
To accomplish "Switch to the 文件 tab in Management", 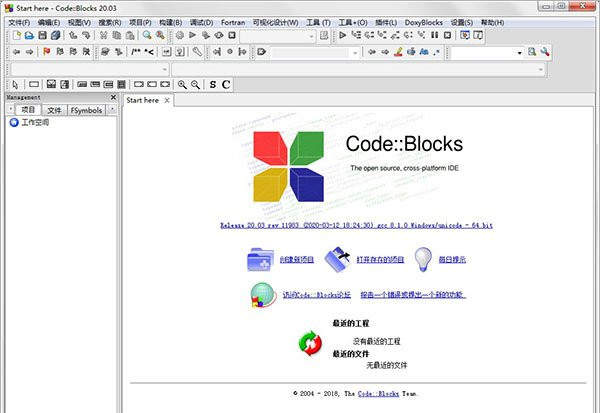I will (54, 110).
